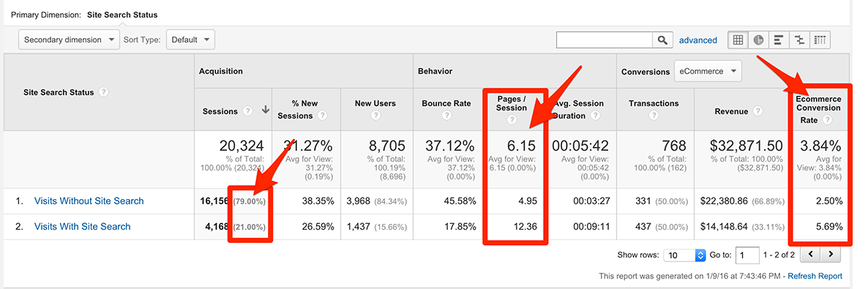Image resolution: width=868 pixels, height=289 pixels.
Task: Change the eCommerce conversions dropdown
Action: coord(708,71)
